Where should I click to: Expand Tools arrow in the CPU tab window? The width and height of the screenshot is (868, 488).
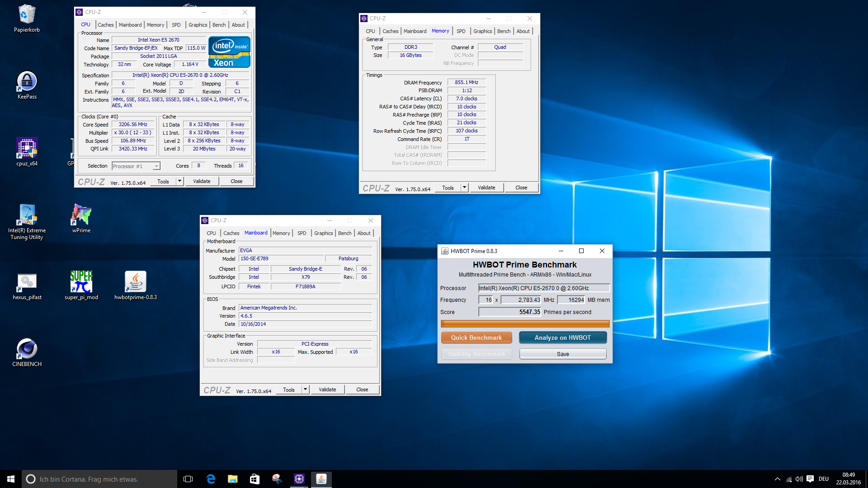(179, 181)
